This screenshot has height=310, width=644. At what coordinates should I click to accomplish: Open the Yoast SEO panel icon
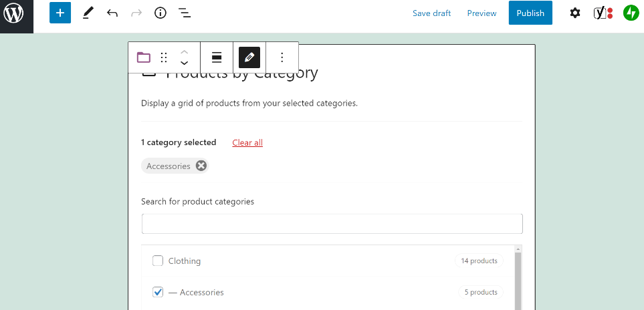pos(603,13)
